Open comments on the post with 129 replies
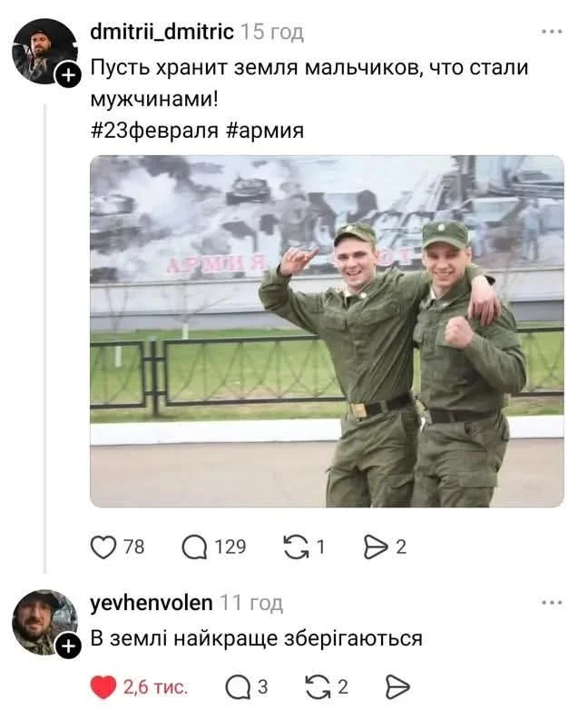 coord(194,547)
